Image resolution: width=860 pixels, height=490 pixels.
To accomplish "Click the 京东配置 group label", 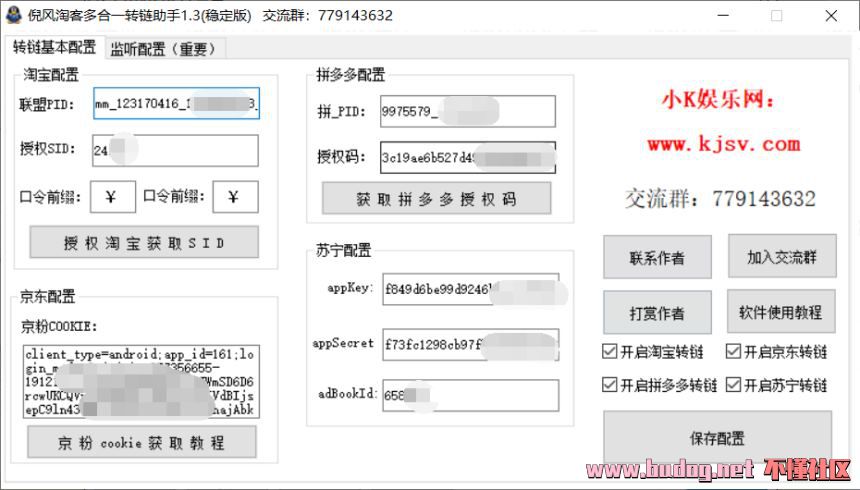I will pos(47,297).
